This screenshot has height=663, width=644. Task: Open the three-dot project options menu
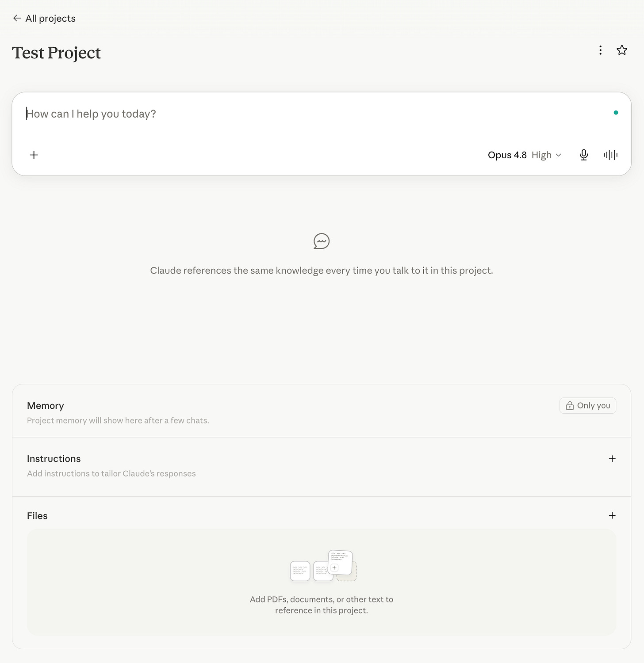[x=600, y=50]
